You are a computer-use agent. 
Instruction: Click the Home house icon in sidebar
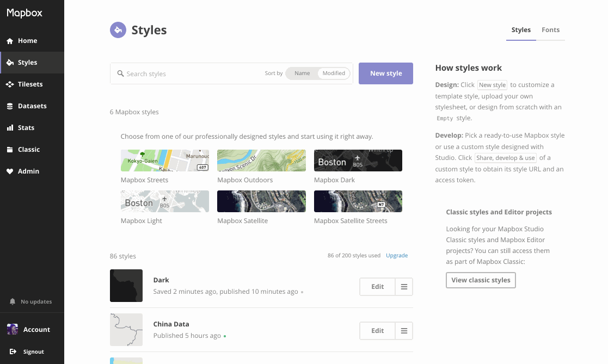10,41
